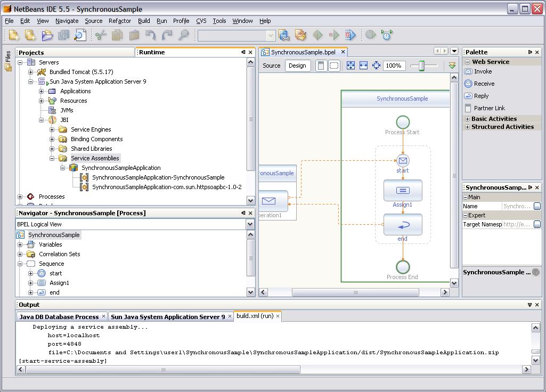Click Name property ellipsis button
546x392 pixels.
tap(537, 207)
